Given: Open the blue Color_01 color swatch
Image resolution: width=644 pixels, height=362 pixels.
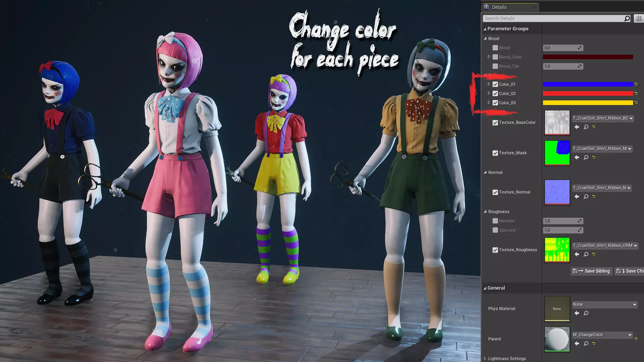Looking at the screenshot, I should point(588,84).
